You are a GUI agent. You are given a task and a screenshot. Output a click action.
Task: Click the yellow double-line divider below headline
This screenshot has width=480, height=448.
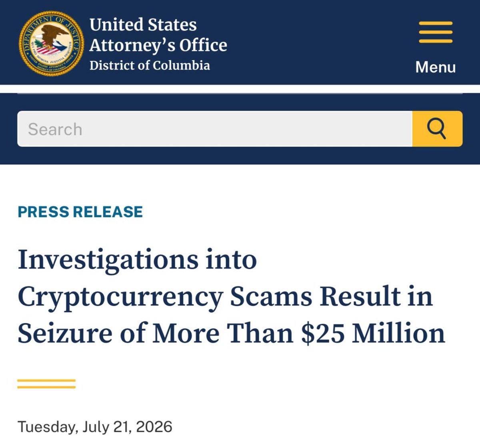pos(46,384)
